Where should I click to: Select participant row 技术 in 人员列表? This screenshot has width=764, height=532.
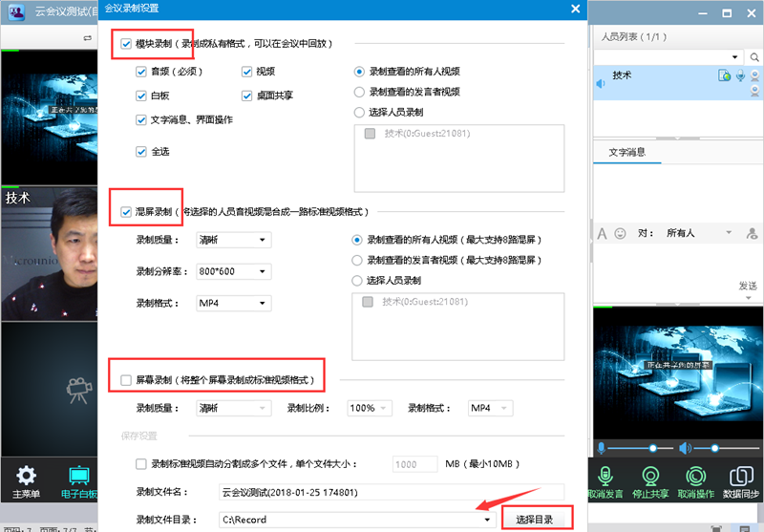[x=678, y=83]
